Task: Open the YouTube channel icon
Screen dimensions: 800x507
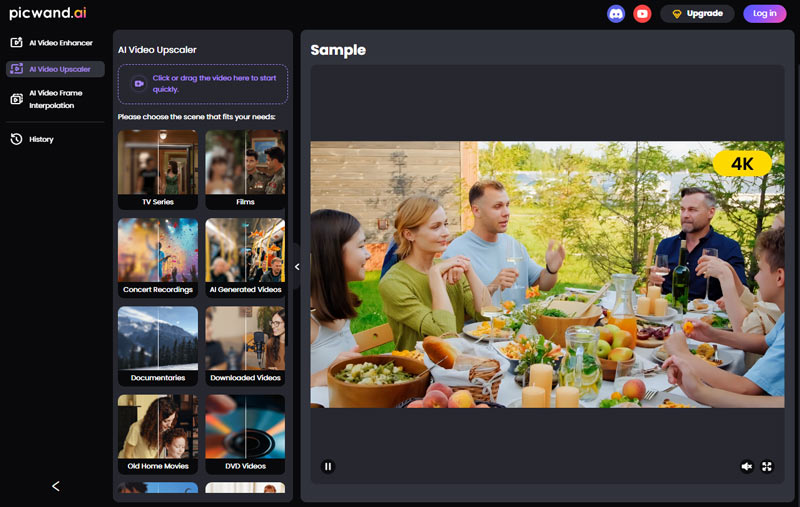Action: click(642, 14)
